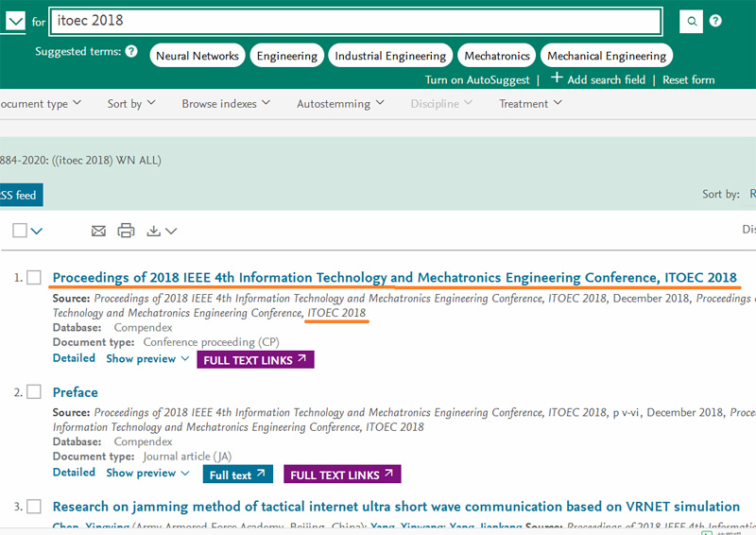Open Detailed view for Preface result
This screenshot has height=535, width=756.
pyautogui.click(x=74, y=473)
